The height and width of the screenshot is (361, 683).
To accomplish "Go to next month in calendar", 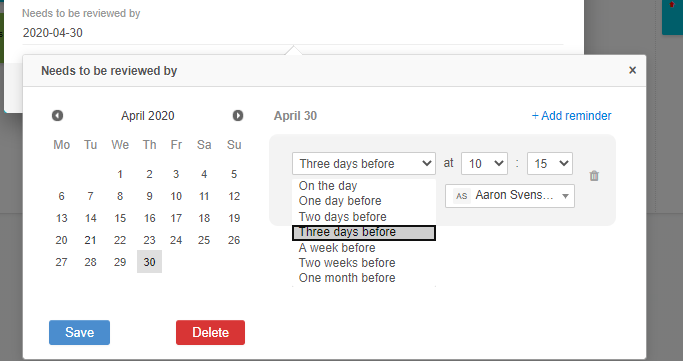I will tap(238, 115).
